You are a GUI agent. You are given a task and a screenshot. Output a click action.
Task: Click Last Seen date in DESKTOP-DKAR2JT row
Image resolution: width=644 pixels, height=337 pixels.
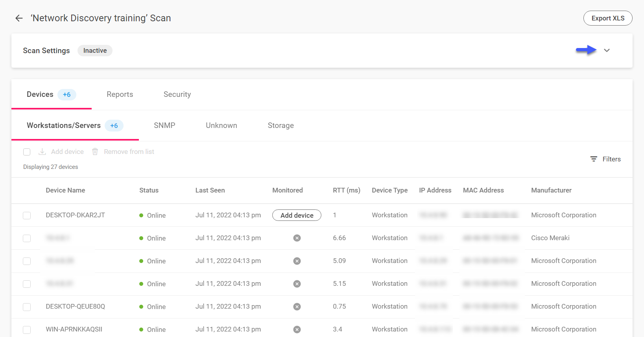(x=228, y=215)
